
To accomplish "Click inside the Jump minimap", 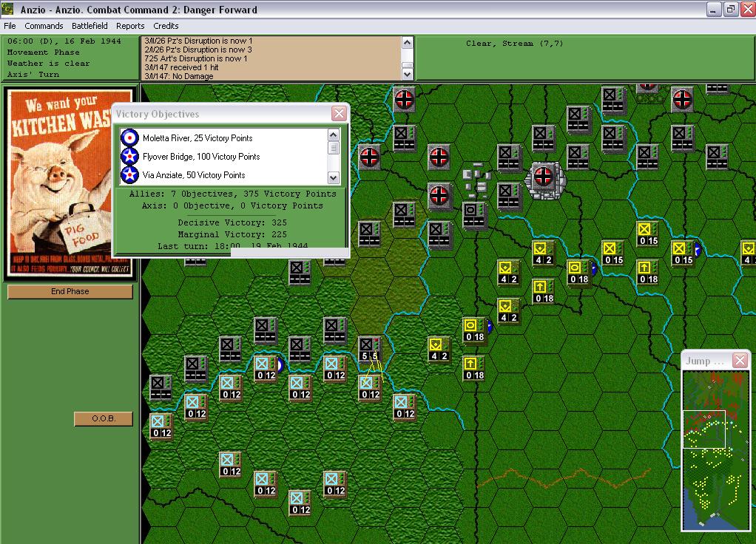I will (715, 450).
